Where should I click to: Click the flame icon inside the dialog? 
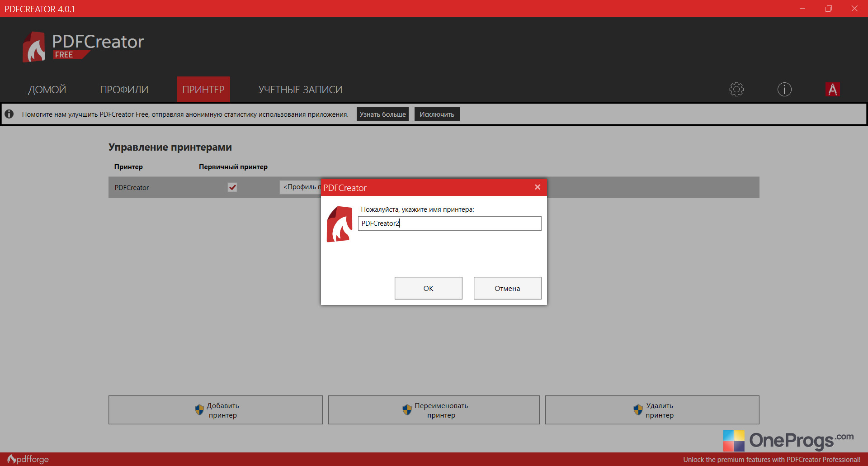[340, 224]
